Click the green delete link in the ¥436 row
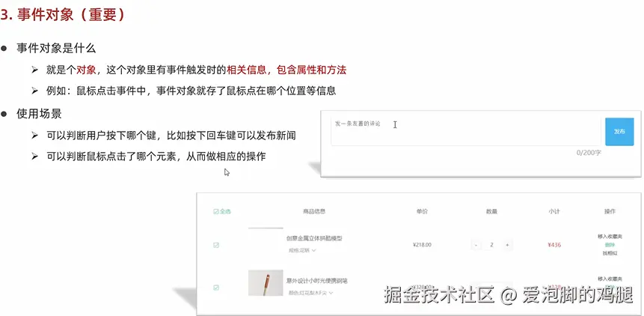This screenshot has width=644, height=316. pos(610,245)
